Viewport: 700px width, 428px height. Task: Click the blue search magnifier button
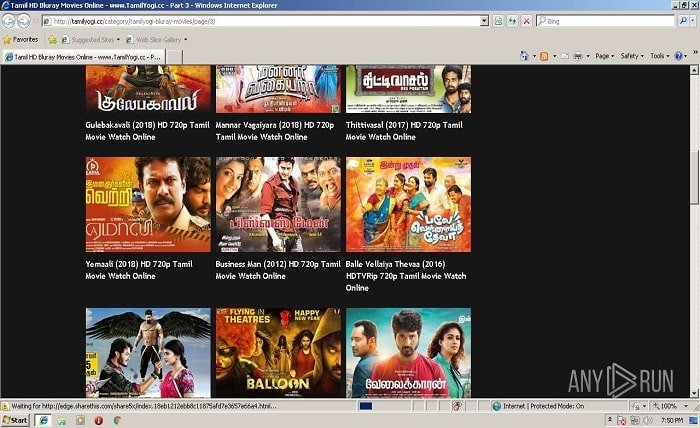pyautogui.click(x=683, y=21)
